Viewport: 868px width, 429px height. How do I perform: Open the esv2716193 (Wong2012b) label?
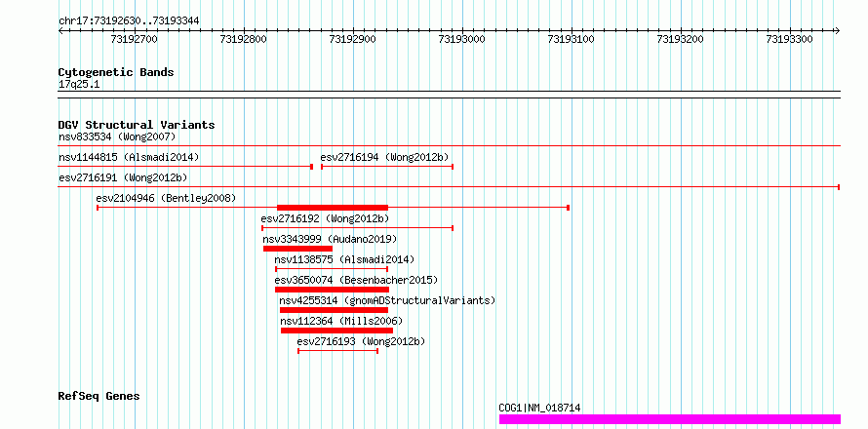click(362, 341)
